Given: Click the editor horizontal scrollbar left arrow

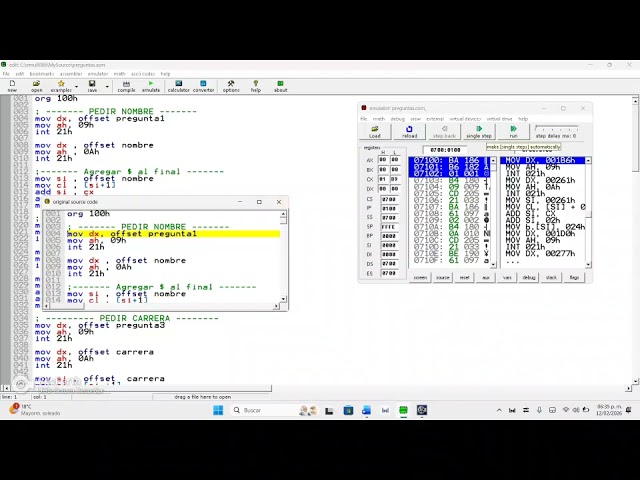Looking at the screenshot, I should (x=6, y=388).
